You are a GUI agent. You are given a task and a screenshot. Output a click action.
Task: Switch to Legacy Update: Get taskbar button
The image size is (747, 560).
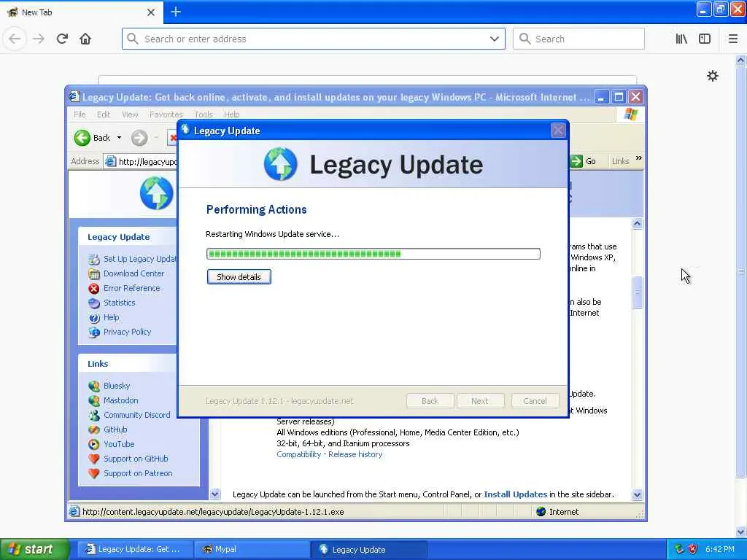pos(135,549)
